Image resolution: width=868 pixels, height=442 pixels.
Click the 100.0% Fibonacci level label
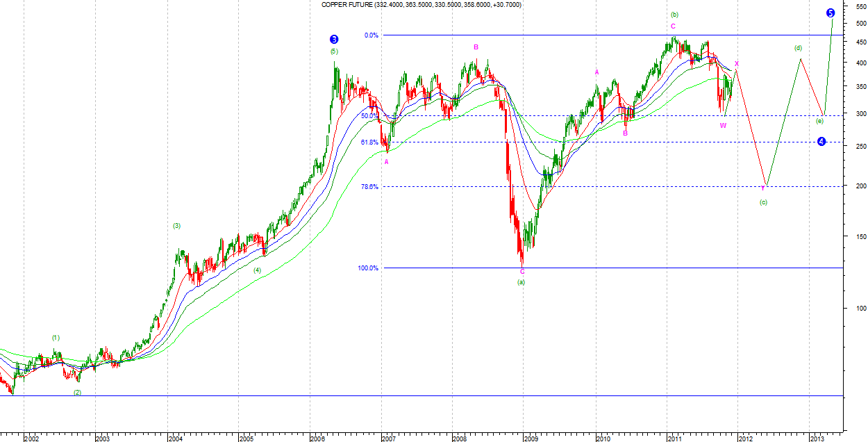pyautogui.click(x=368, y=268)
